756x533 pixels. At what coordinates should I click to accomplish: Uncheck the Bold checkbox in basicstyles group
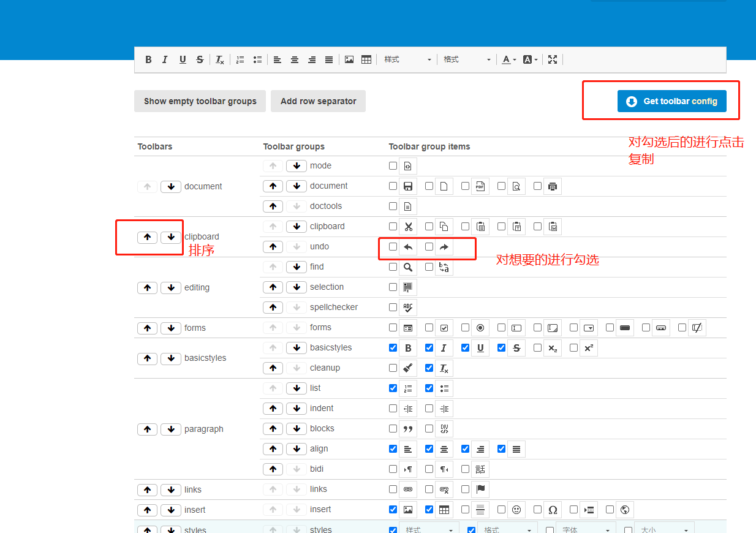(393, 347)
